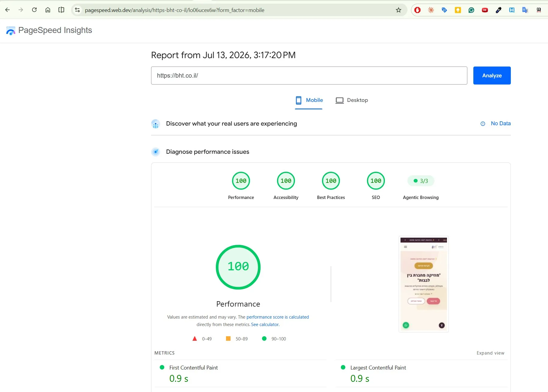Click the red triangle 0–49 legend icon
548x392 pixels.
[x=195, y=339]
